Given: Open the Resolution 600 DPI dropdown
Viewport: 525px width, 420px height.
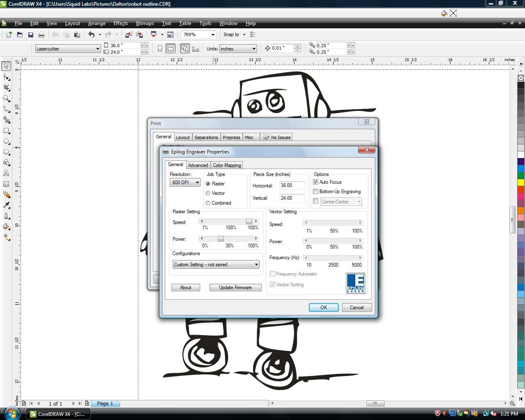Looking at the screenshot, I should coord(185,183).
